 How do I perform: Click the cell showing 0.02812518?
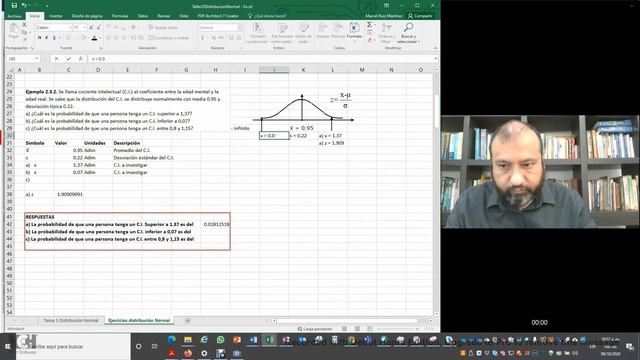[216, 224]
